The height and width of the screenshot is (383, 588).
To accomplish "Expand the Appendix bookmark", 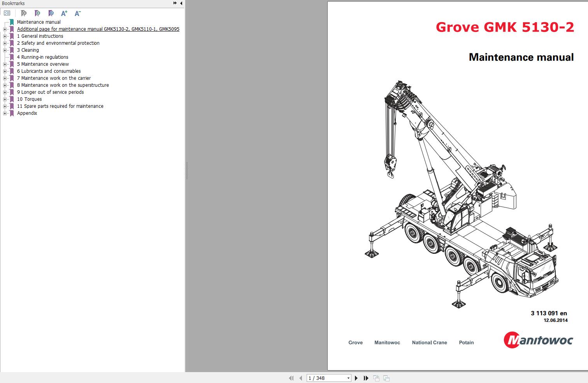I will [x=5, y=113].
